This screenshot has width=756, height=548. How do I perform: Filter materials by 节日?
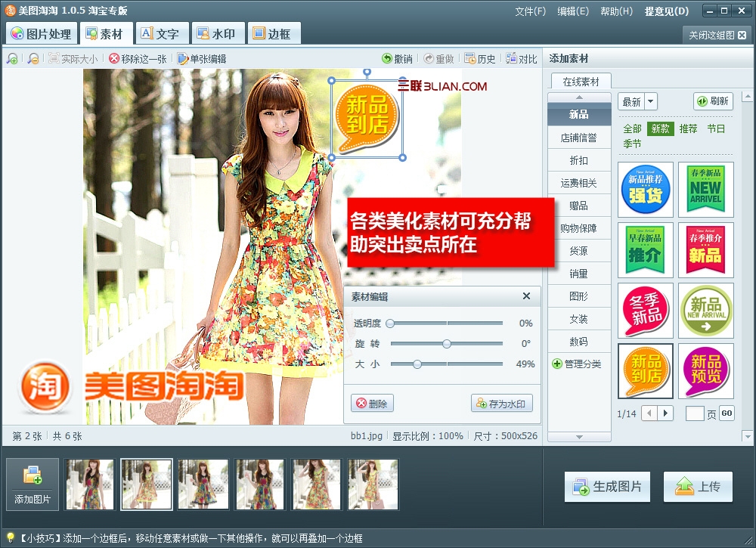pyautogui.click(x=716, y=128)
